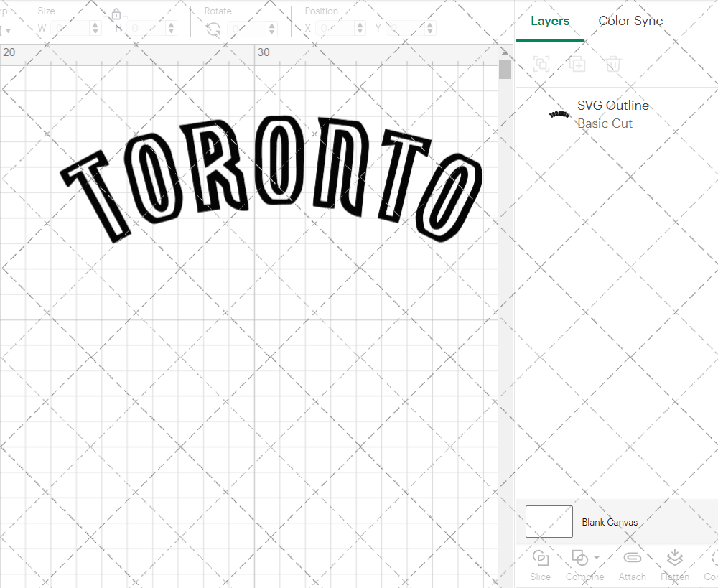Click the Flatten icon
This screenshot has width=718, height=588.
click(674, 558)
